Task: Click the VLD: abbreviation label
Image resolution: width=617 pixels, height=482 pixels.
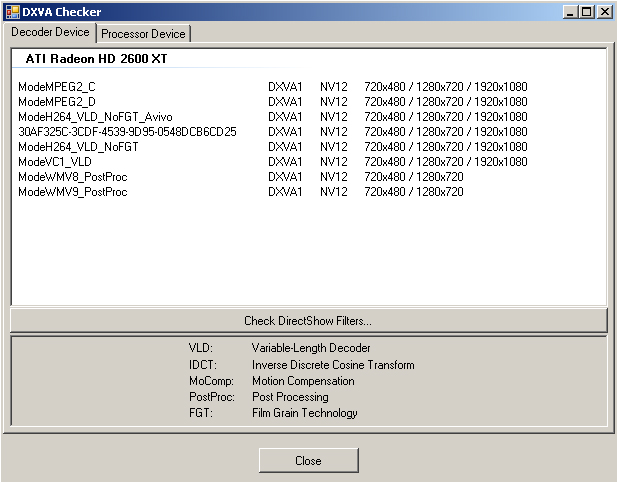Action: pyautogui.click(x=201, y=348)
